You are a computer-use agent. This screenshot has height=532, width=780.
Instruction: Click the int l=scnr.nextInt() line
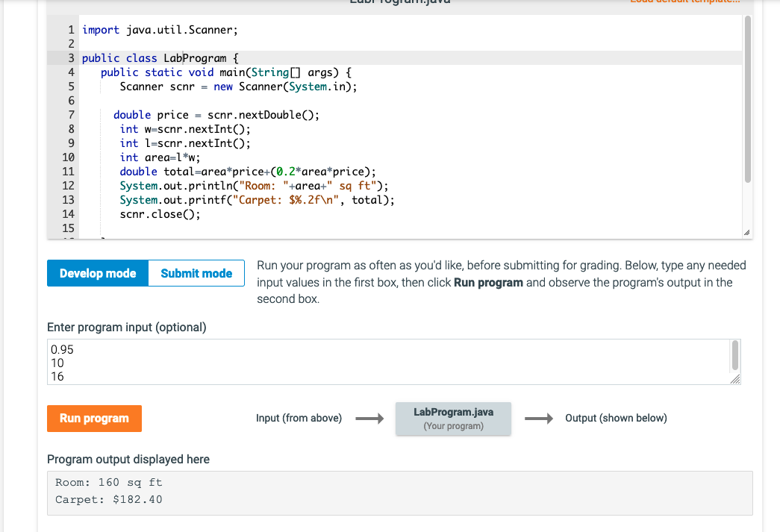(185, 143)
